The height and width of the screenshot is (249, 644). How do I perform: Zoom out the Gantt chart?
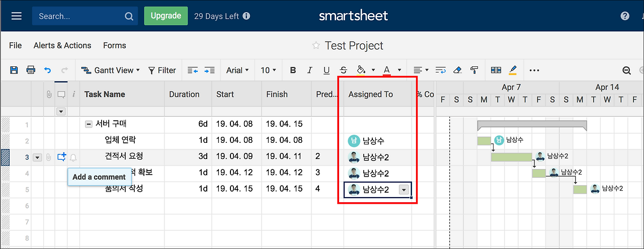[x=626, y=70]
